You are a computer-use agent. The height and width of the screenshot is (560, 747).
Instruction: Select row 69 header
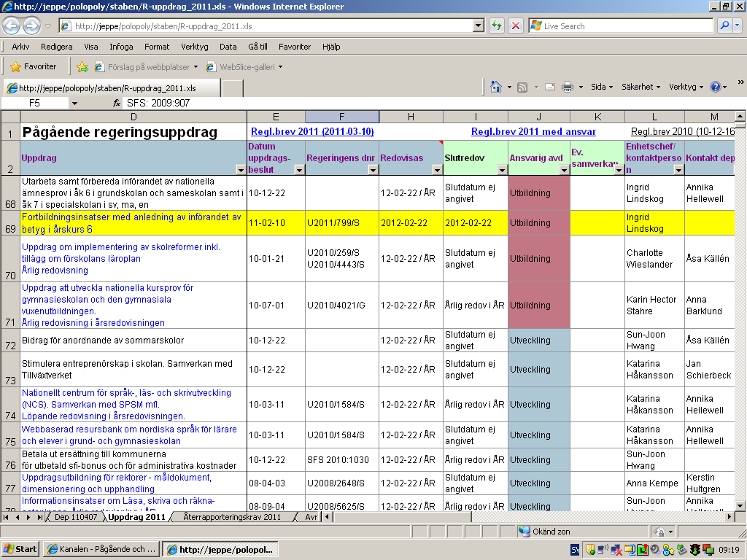point(10,223)
